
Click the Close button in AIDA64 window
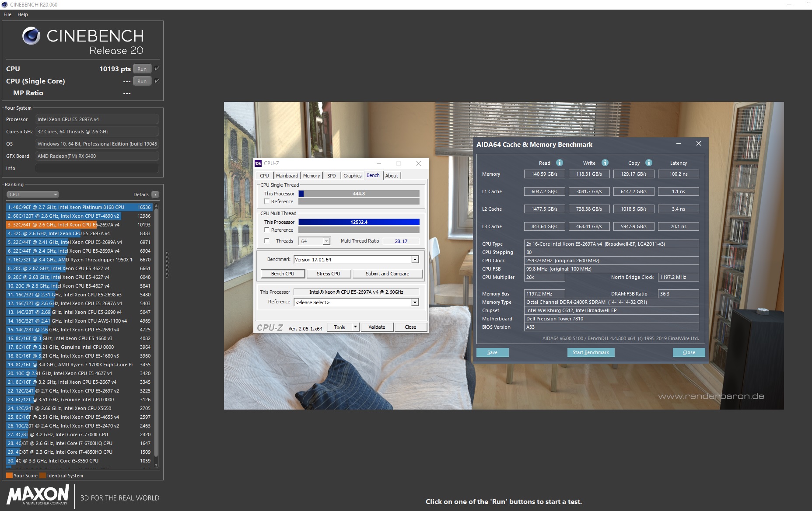(689, 352)
